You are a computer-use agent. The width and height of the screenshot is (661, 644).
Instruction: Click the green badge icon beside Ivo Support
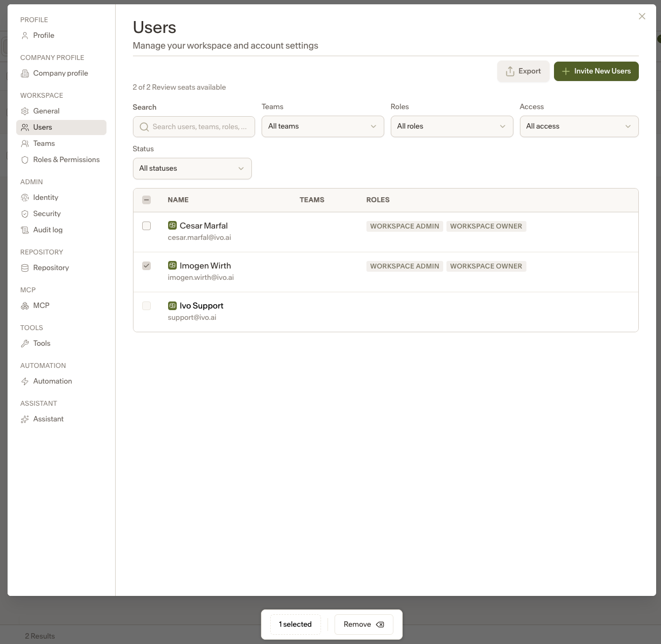click(x=172, y=305)
